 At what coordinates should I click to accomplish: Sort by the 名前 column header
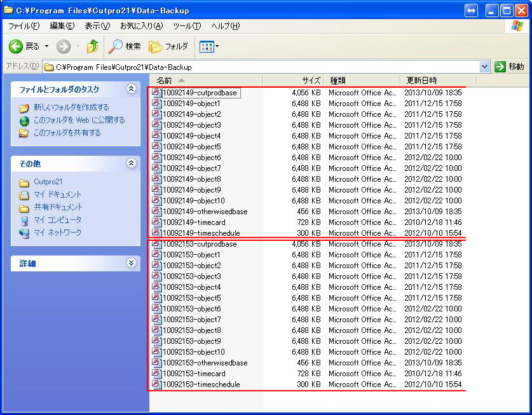click(x=207, y=81)
